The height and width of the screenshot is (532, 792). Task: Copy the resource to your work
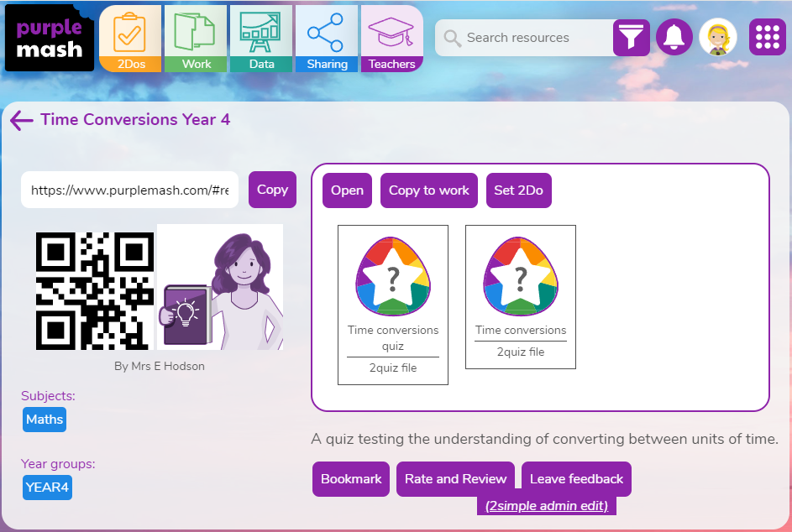pyautogui.click(x=428, y=190)
